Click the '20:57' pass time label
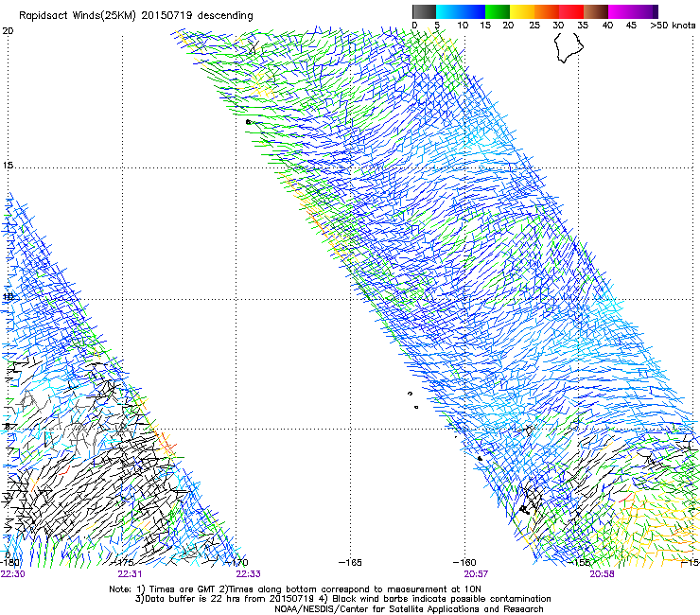 476,574
